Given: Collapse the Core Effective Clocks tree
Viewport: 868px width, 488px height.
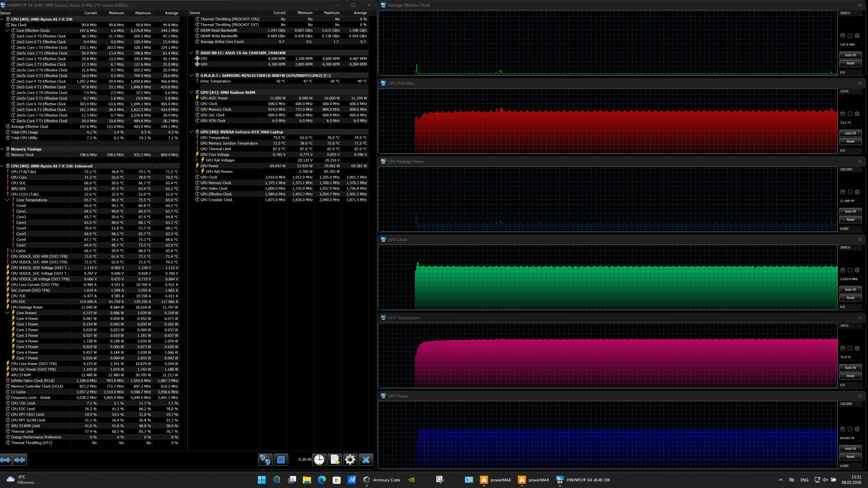Looking at the screenshot, I should 8,31.
